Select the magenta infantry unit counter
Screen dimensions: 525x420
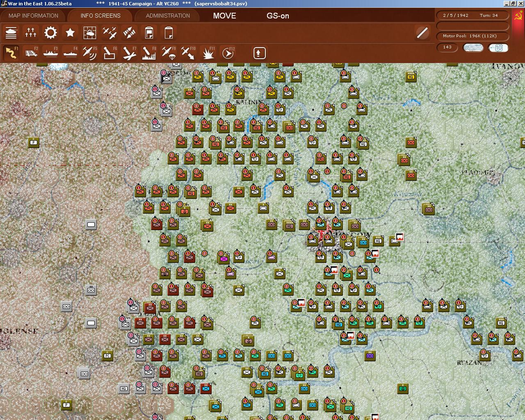click(224, 258)
